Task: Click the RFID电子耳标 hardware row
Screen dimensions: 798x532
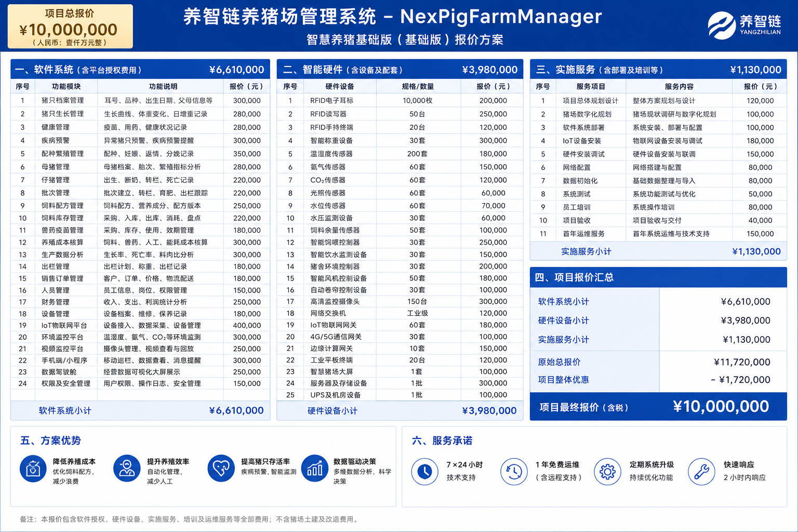Action: point(400,101)
